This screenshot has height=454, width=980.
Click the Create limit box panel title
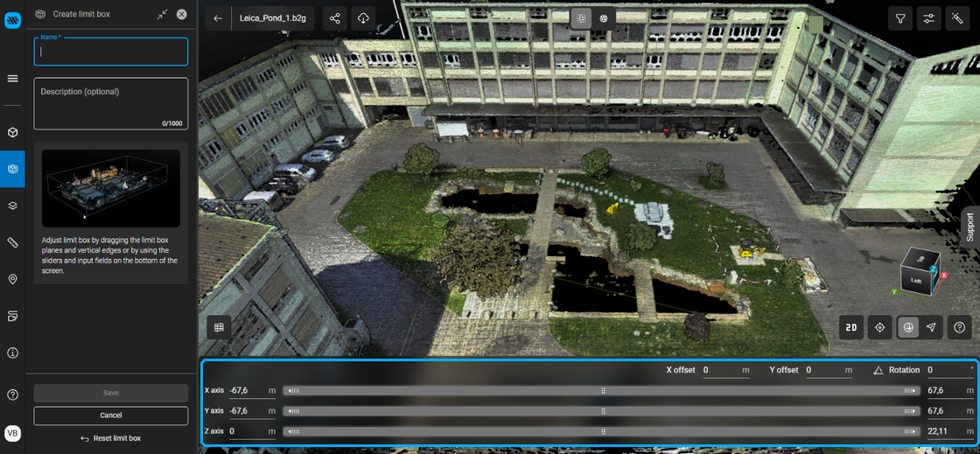tap(81, 14)
